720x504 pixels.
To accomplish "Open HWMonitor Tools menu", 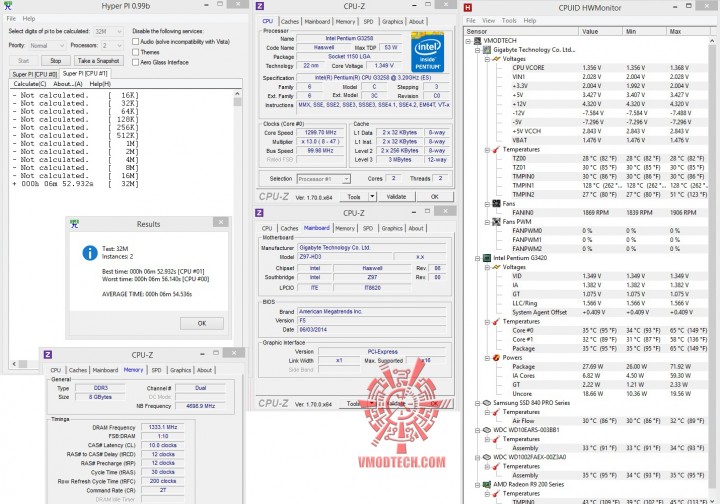I will point(509,21).
